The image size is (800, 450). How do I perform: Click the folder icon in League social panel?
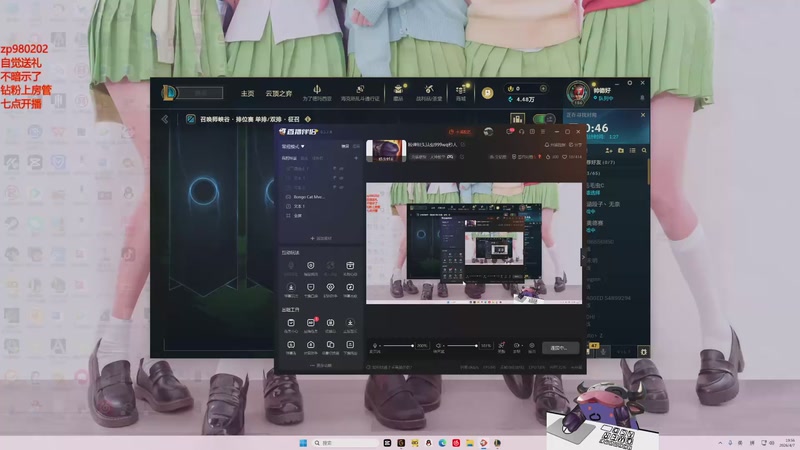pos(621,151)
